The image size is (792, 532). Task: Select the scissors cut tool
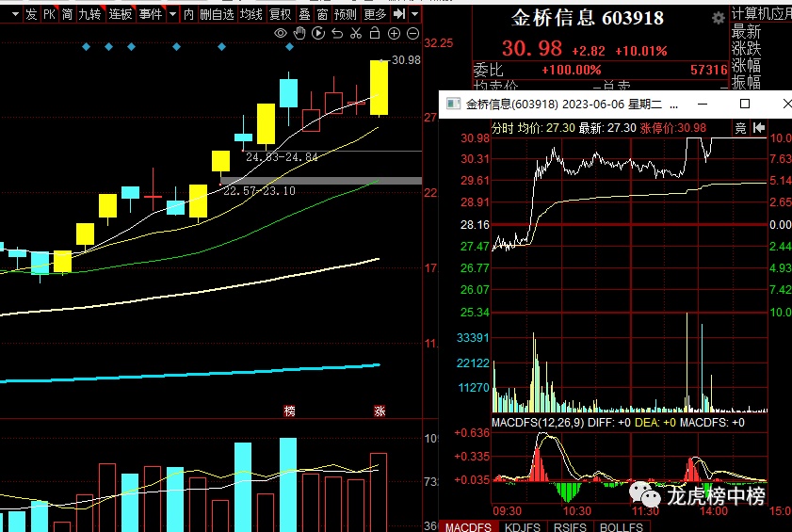click(356, 34)
